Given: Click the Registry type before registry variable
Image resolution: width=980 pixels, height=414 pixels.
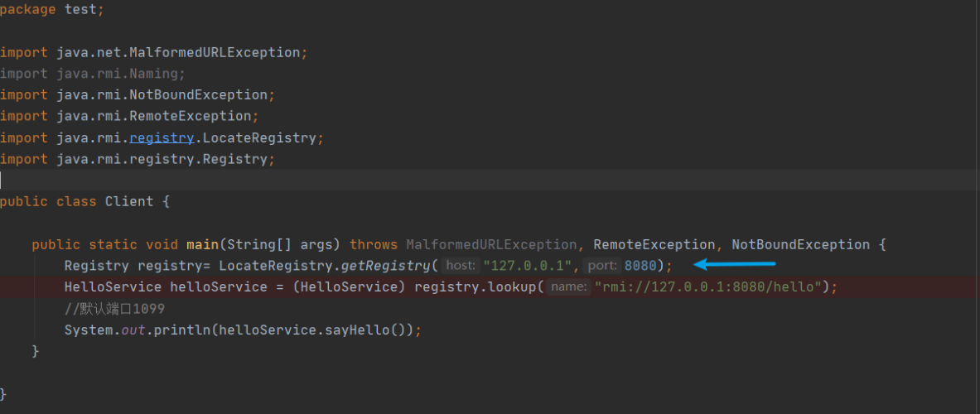Looking at the screenshot, I should click(x=96, y=266).
